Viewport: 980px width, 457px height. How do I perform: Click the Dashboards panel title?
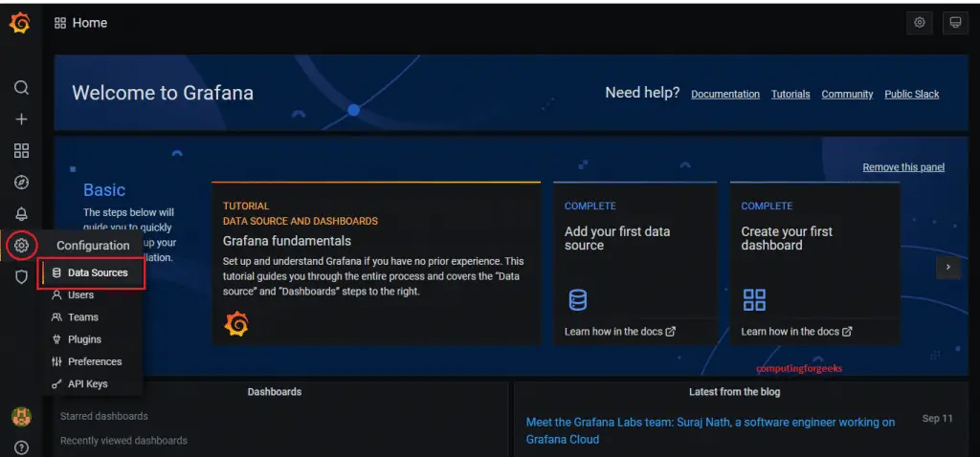click(275, 391)
